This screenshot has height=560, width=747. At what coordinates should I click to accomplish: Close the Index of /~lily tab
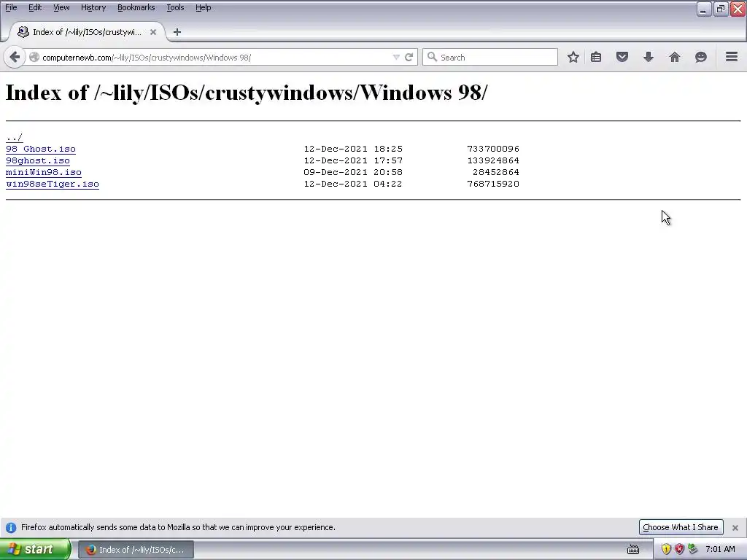[x=153, y=32]
